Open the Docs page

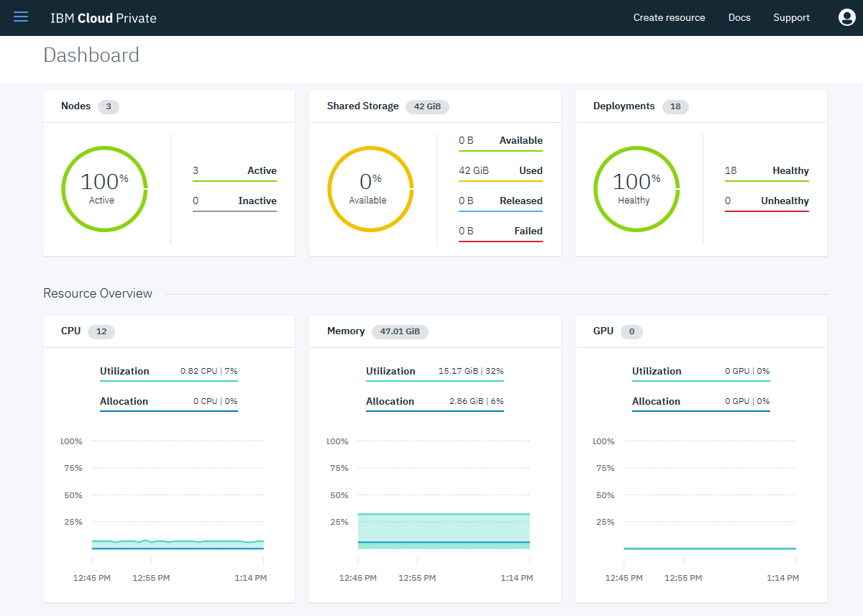click(x=739, y=18)
